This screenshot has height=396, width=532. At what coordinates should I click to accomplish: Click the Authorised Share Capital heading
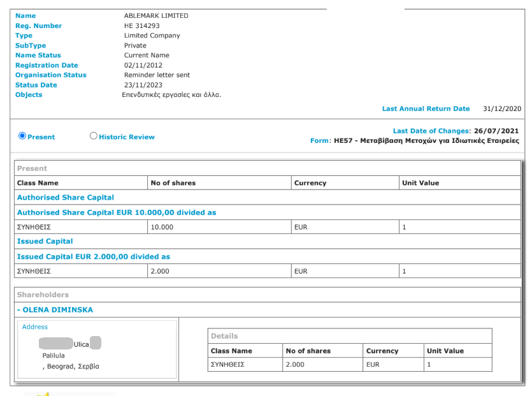point(66,198)
